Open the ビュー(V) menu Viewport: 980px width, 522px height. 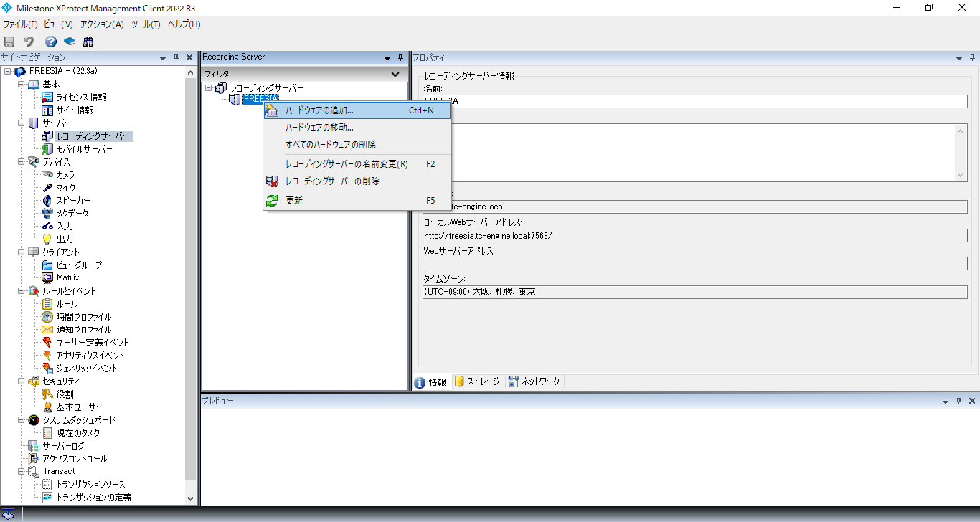59,24
